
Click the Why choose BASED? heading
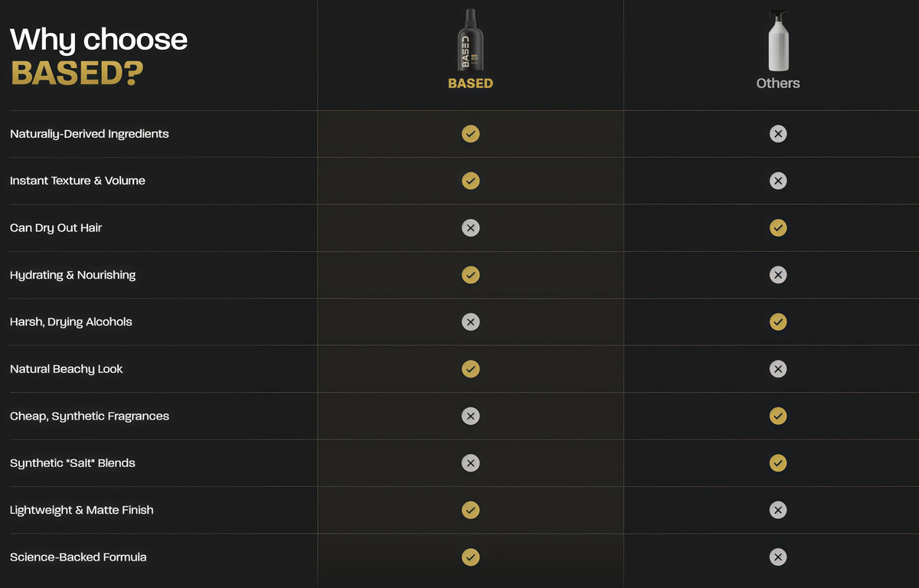[x=99, y=55]
